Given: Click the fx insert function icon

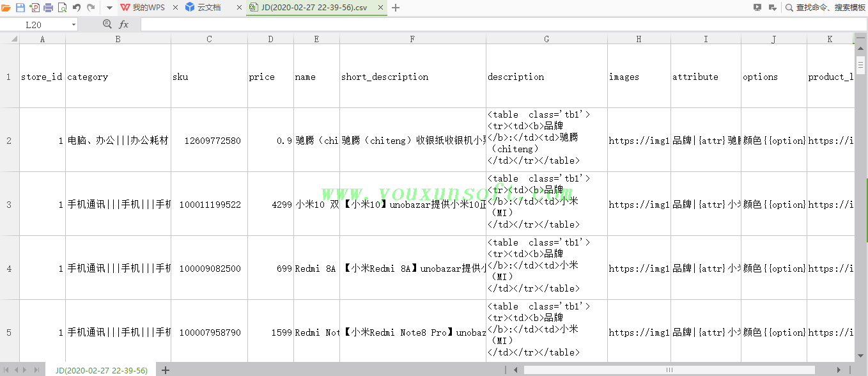Looking at the screenshot, I should pos(123,24).
